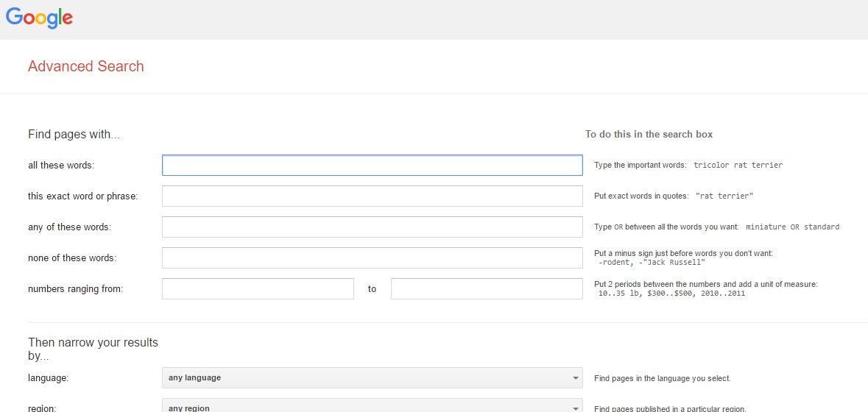Click the "Find pages with..." section heading

click(x=74, y=135)
